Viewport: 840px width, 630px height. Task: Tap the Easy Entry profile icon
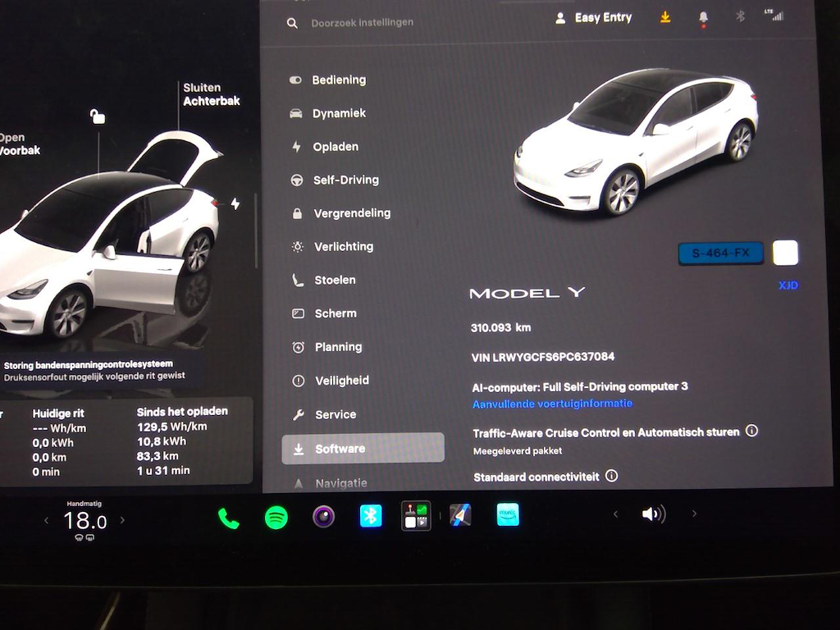pos(560,18)
